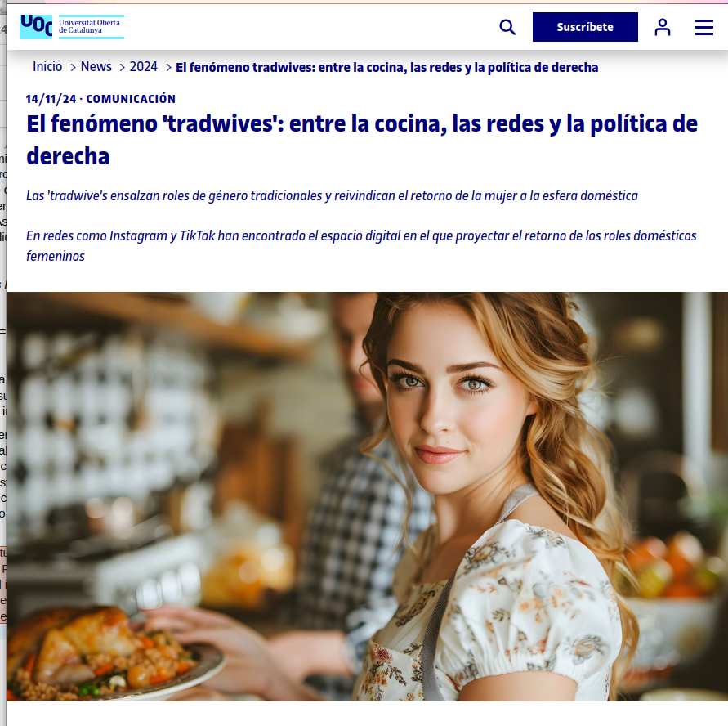Viewport: 728px width, 726px height.
Task: Open the News breadcrumb link
Action: [96, 66]
